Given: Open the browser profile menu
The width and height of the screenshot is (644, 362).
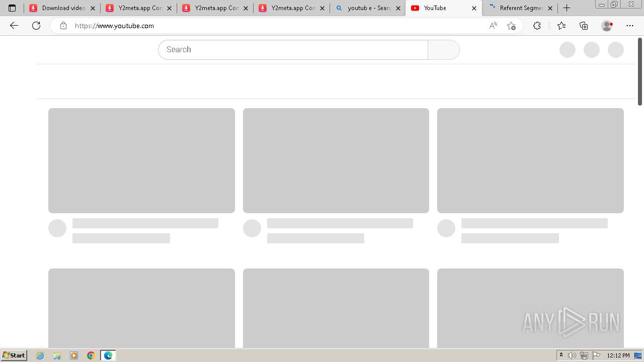Looking at the screenshot, I should coord(607,26).
